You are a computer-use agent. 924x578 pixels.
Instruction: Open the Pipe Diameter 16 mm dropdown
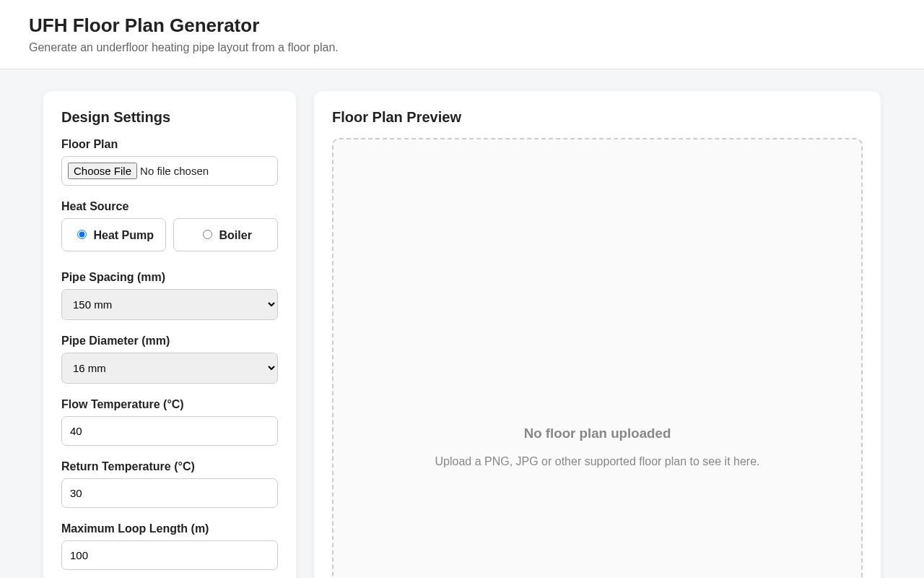(x=170, y=368)
